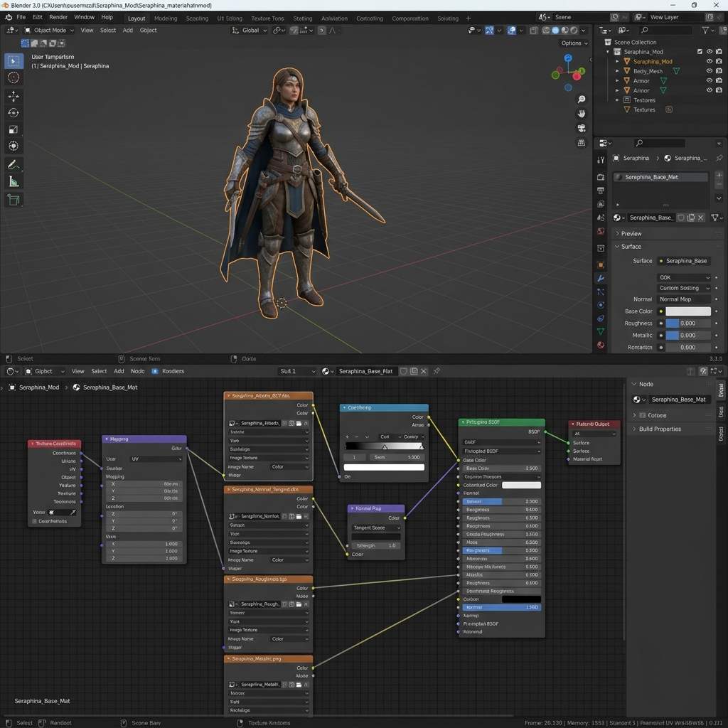The width and height of the screenshot is (728, 728).
Task: Click the Blender logo menu icon
Action: click(x=9, y=17)
